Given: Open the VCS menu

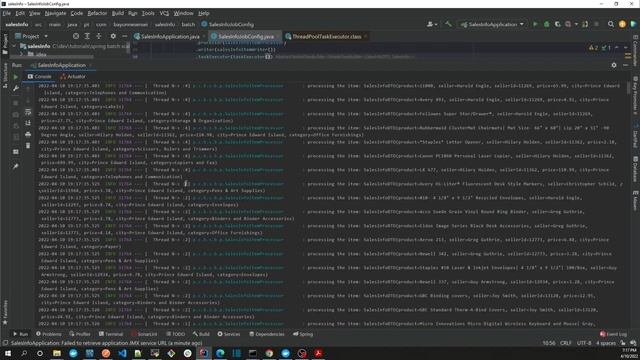Looking at the screenshot, I should pos(164,13).
